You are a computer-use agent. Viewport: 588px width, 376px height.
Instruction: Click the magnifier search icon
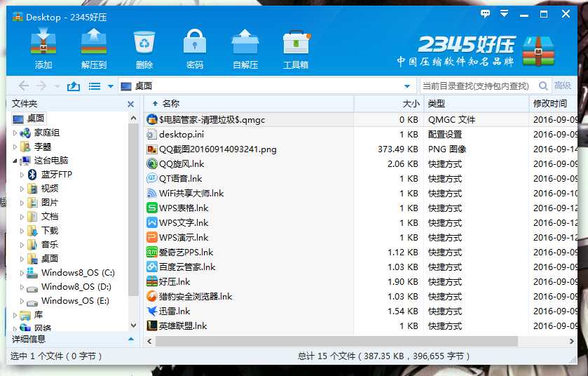click(543, 86)
